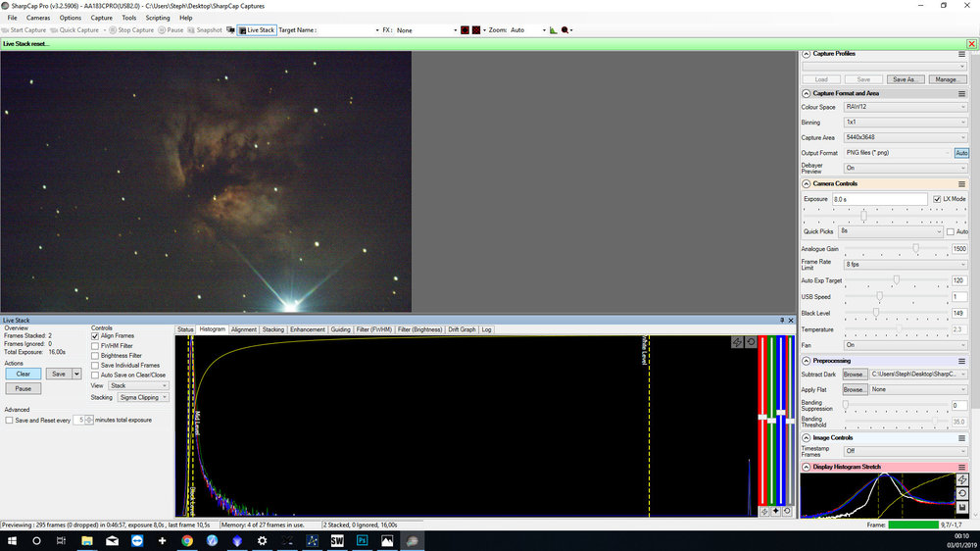Click auto-stretch lightning in Display Histogram Stretch
Image resolution: width=980 pixels, height=551 pixels.
click(962, 479)
